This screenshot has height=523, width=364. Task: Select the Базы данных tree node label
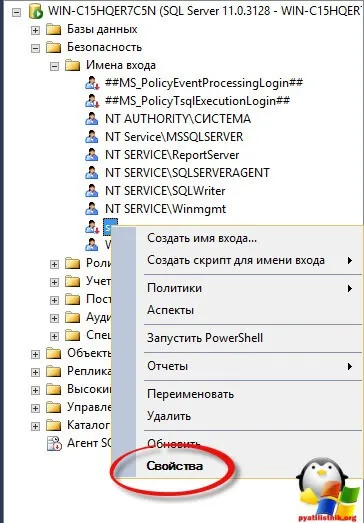[x=102, y=29]
